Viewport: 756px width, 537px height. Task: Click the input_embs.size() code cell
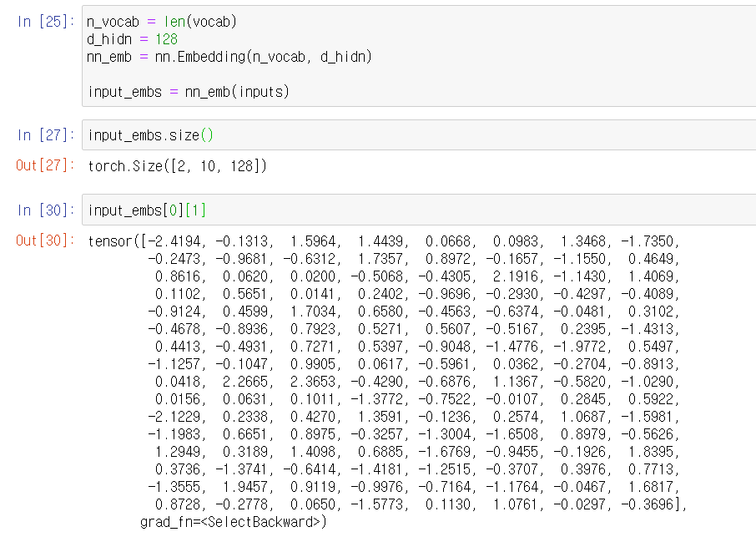[419, 135]
